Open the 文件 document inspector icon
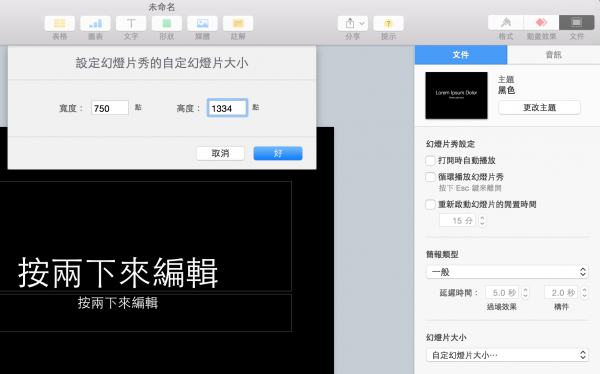The height and width of the screenshot is (374, 600). point(577,23)
